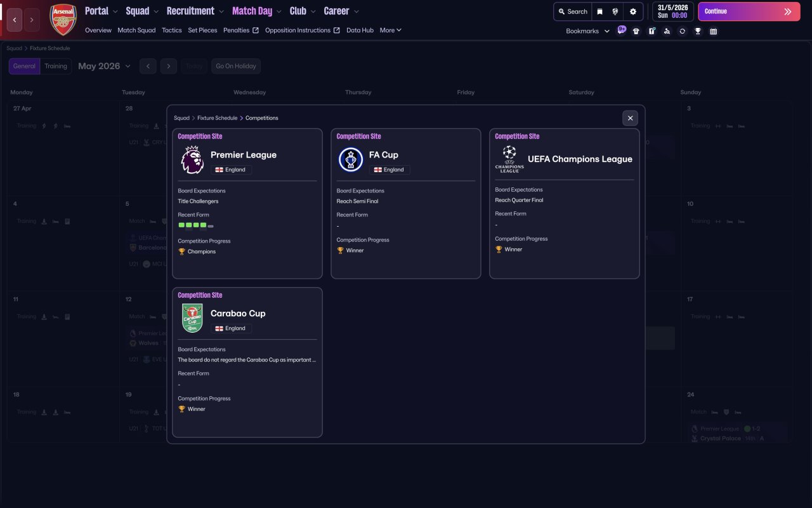Open the bookmark icon next to Search
Viewport: 812px width, 508px height.
[x=599, y=11]
